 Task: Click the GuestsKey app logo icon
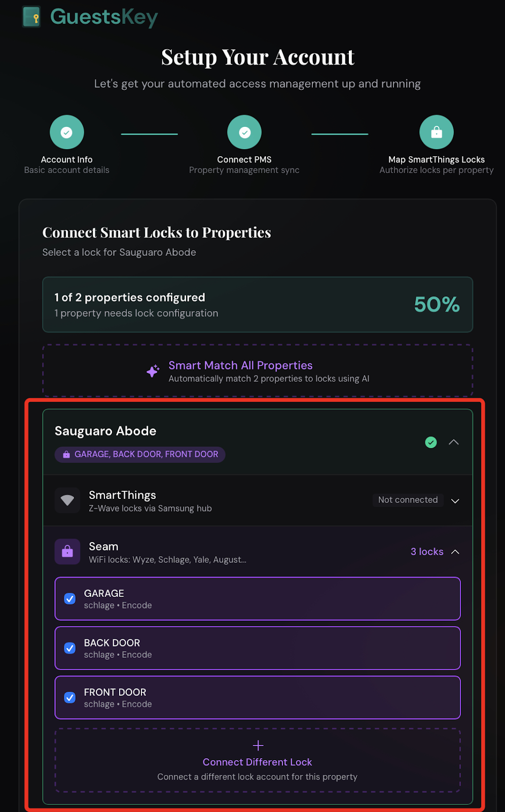(31, 17)
